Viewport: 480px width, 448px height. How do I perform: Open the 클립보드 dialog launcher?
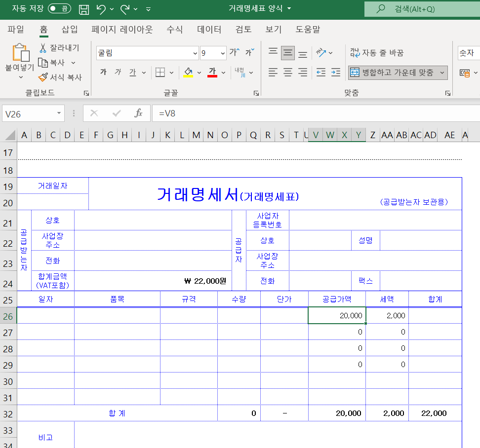(x=86, y=93)
